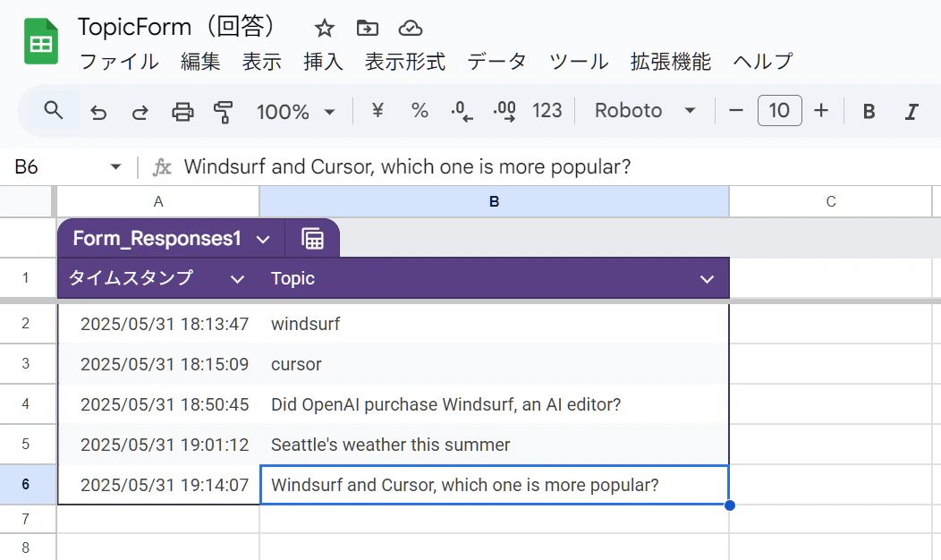Select row 1 header
Screen dimensions: 941x560
pos(26,278)
